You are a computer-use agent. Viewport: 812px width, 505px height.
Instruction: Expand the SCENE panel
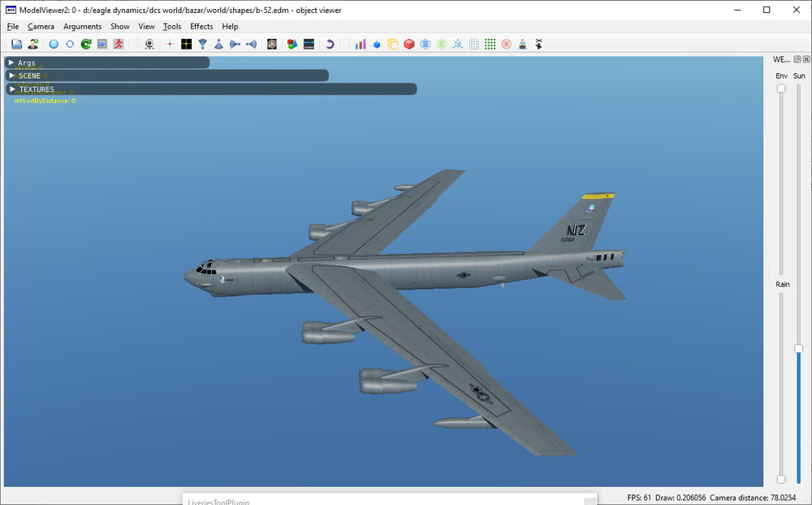166,76
